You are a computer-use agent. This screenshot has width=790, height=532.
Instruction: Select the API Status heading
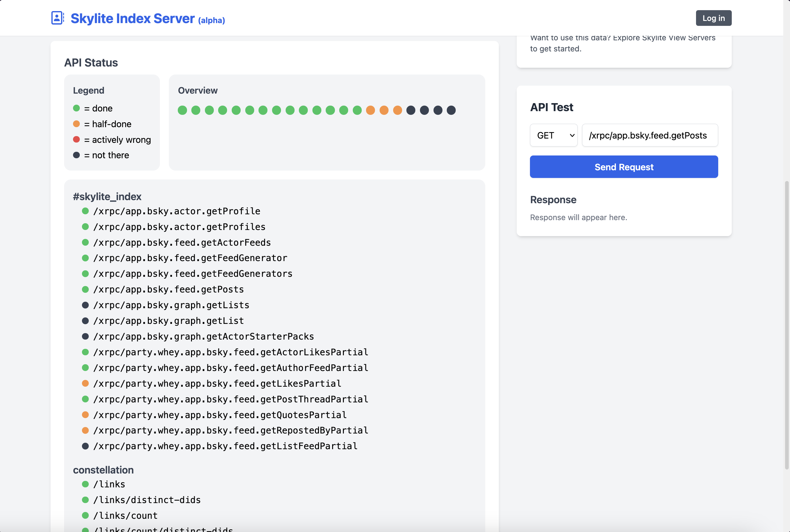coord(91,62)
